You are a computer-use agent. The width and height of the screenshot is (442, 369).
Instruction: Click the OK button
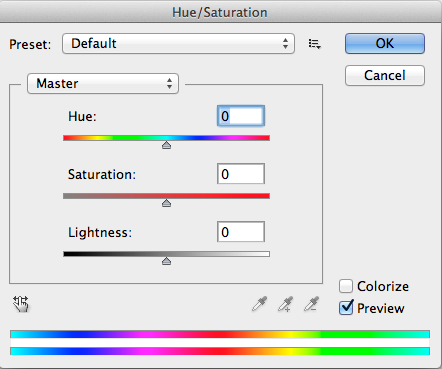[x=385, y=43]
